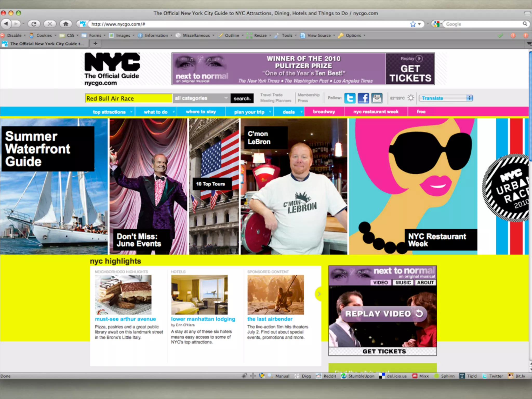Click the browser reload button
This screenshot has width=532, height=399.
click(34, 24)
